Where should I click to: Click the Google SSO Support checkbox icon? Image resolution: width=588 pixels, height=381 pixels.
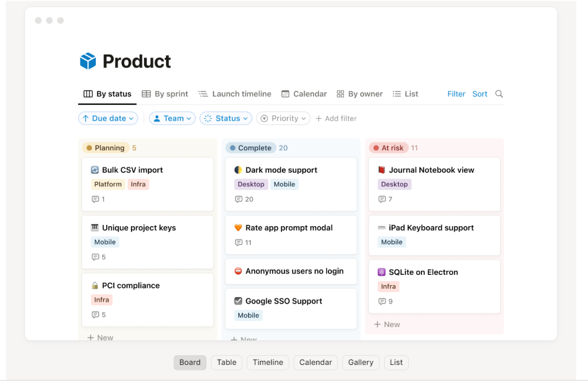tap(238, 301)
